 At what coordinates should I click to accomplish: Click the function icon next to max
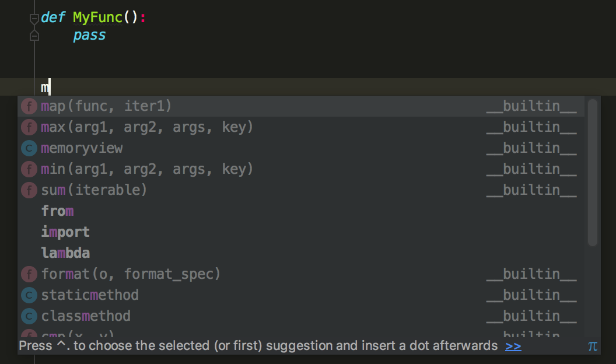coord(29,127)
